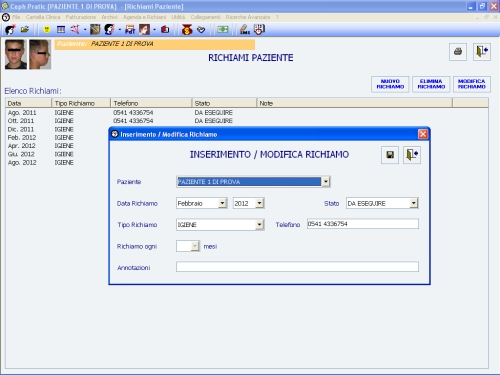
Task: Open the Fatturazione menu
Action: (x=81, y=17)
